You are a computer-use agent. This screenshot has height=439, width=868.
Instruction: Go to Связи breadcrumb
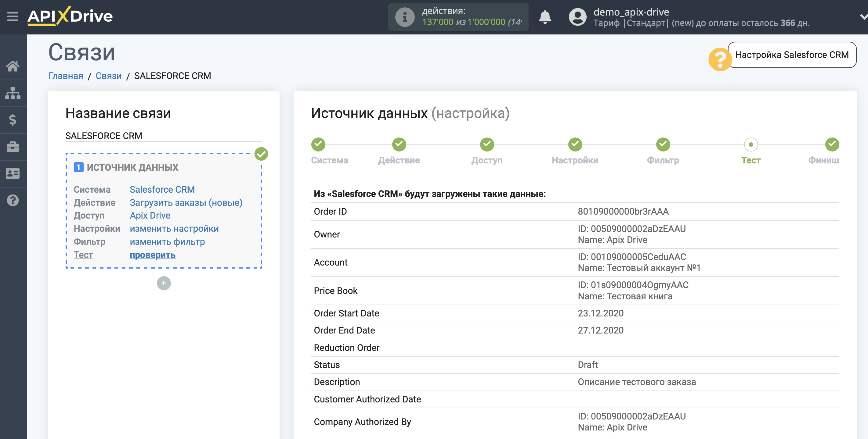(109, 76)
